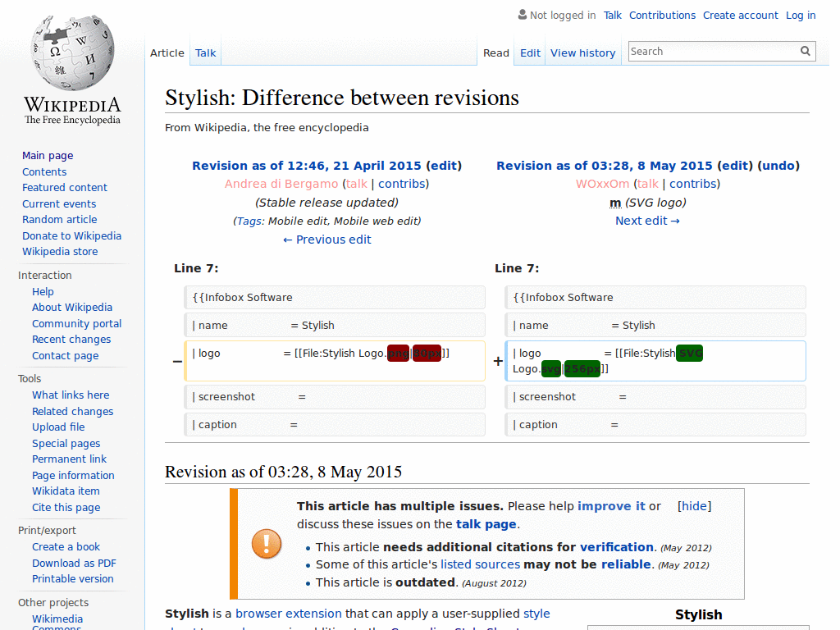Click the undo link
This screenshot has width=840, height=630.
tap(778, 166)
